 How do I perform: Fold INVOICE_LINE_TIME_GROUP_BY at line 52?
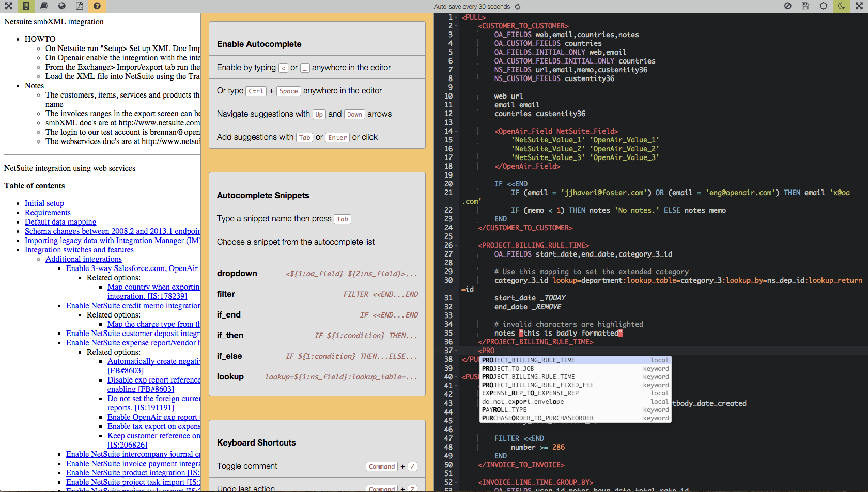click(456, 483)
